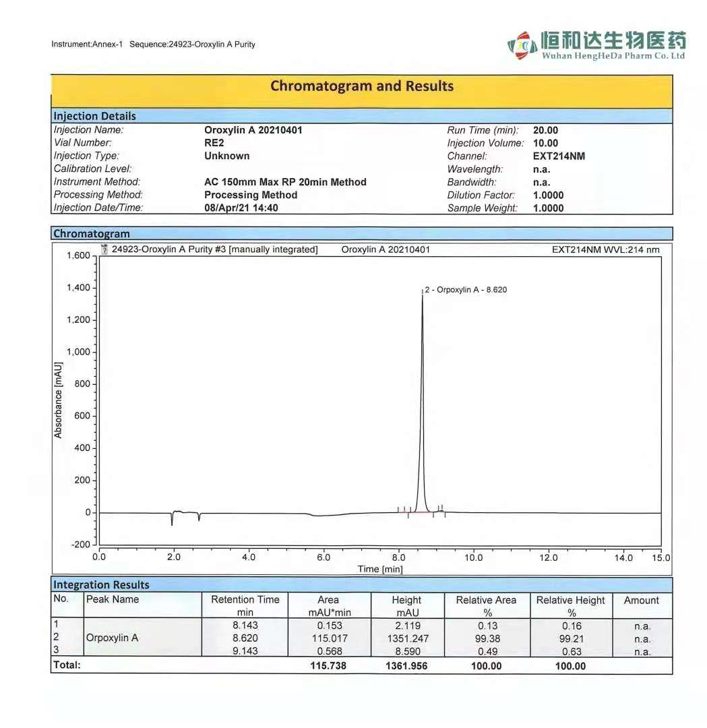Click 'Oroxylin A 20210401' in the chromatogram header
This screenshot has width=707, height=728.
pos(386,249)
